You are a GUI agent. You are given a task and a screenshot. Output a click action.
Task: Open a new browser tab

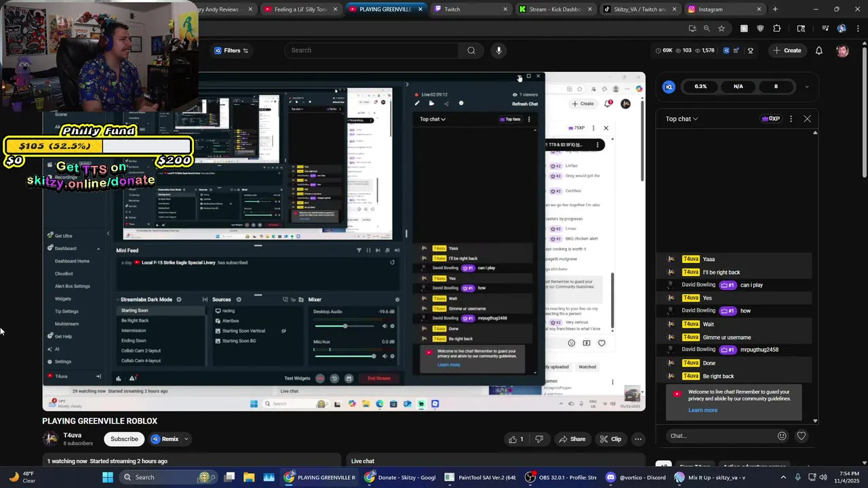775,9
